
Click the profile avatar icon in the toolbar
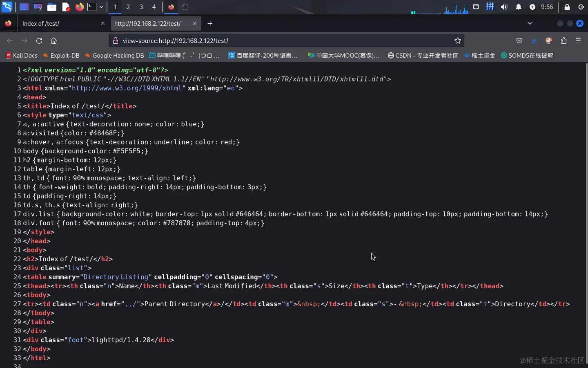point(549,41)
